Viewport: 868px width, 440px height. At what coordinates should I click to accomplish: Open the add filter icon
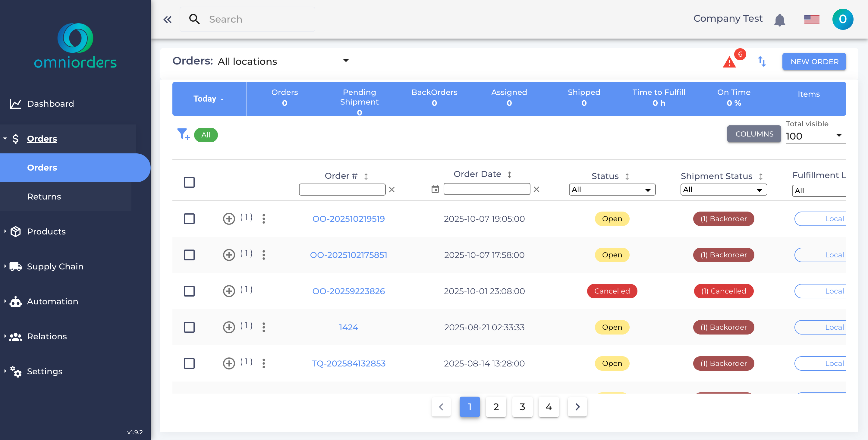coord(183,135)
